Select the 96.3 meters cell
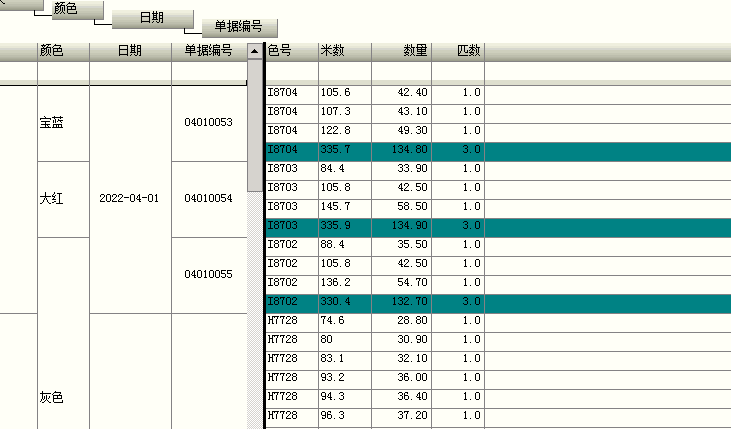731x429 pixels. 345,416
